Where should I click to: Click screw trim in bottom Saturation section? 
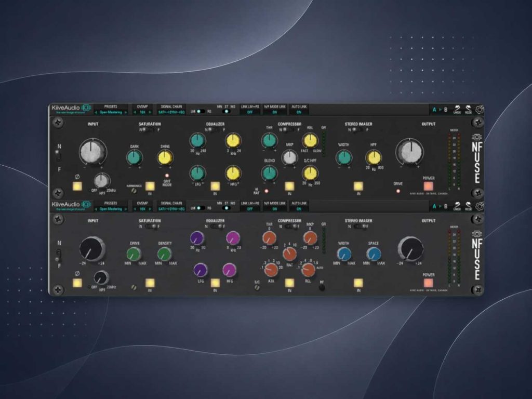pyautogui.click(x=134, y=287)
